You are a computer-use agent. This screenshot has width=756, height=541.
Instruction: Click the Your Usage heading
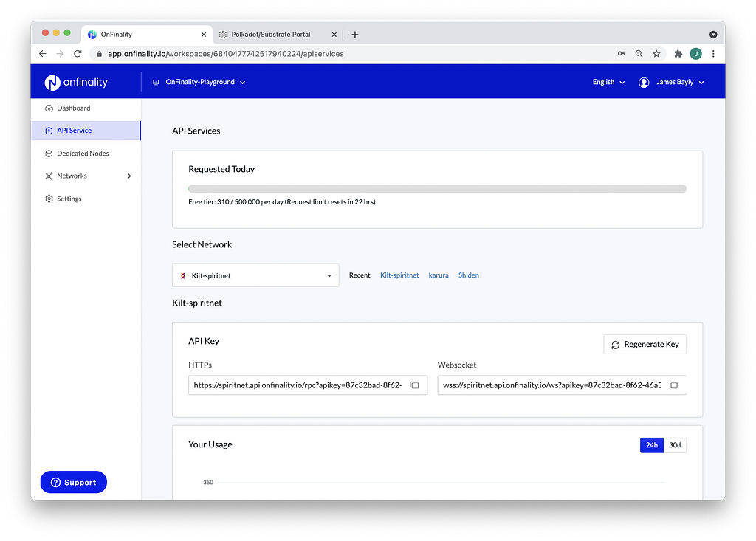pos(210,444)
